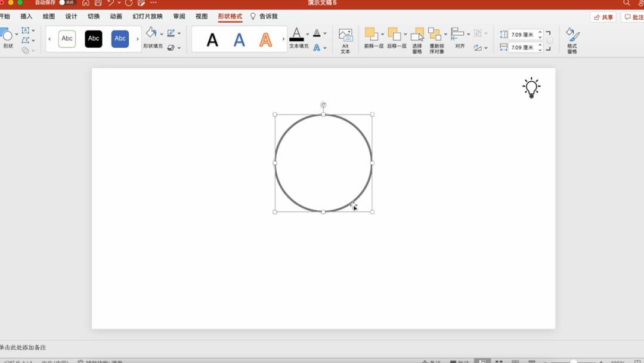Click the Save-with-pencil icon in title bar

(x=141, y=3)
